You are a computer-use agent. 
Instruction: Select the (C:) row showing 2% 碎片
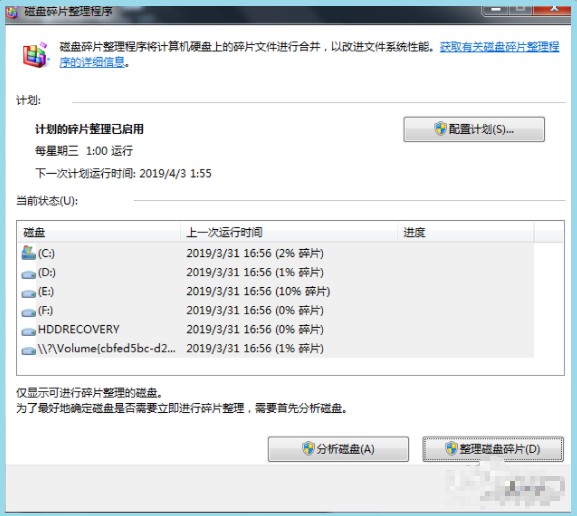(275, 253)
